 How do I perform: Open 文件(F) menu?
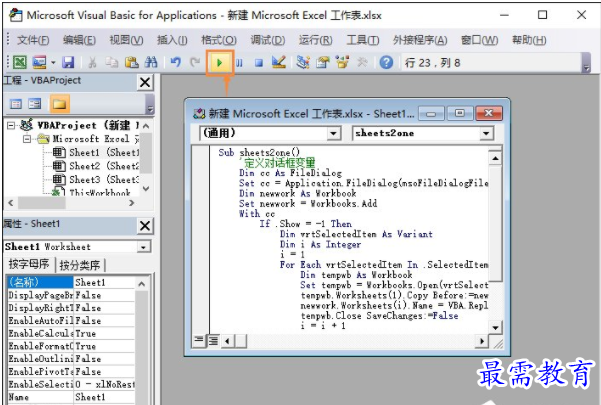click(33, 40)
